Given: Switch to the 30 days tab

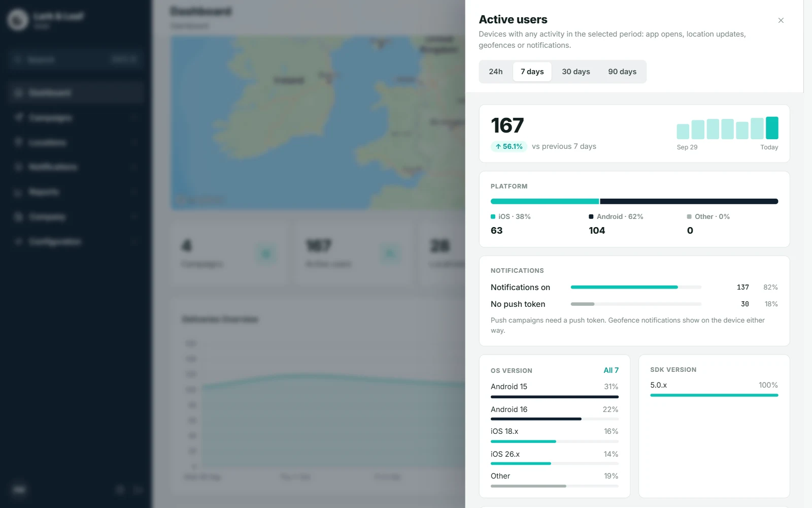Looking at the screenshot, I should point(576,72).
